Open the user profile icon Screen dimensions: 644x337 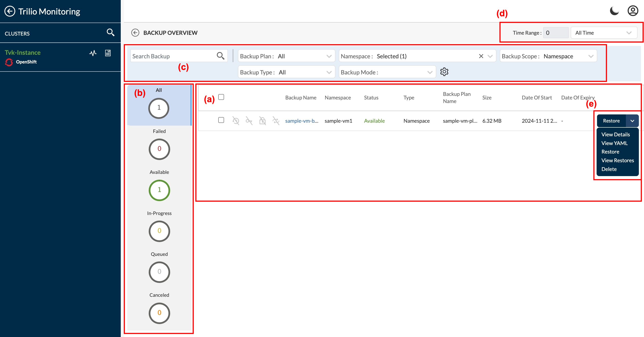(x=633, y=11)
